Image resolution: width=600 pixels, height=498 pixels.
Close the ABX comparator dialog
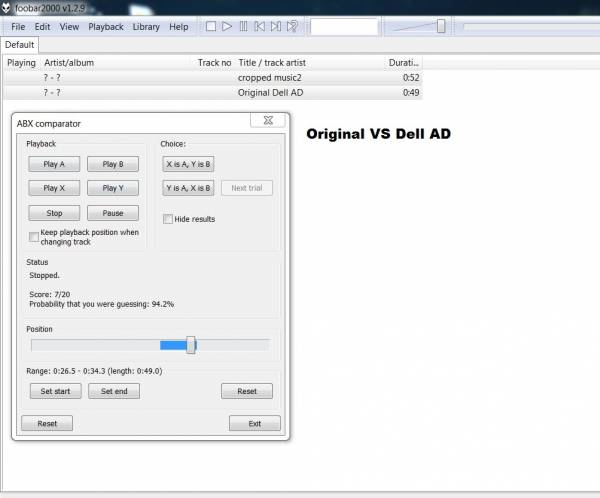[x=268, y=120]
